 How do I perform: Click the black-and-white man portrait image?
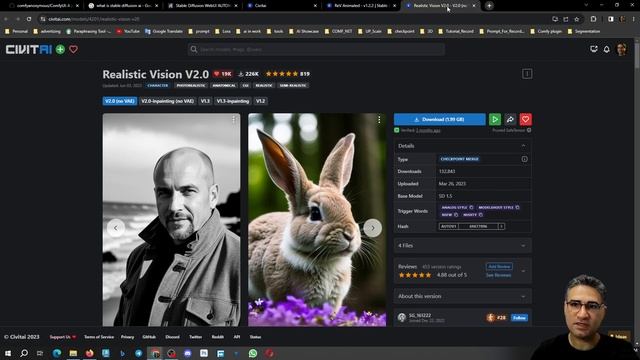tap(171, 220)
